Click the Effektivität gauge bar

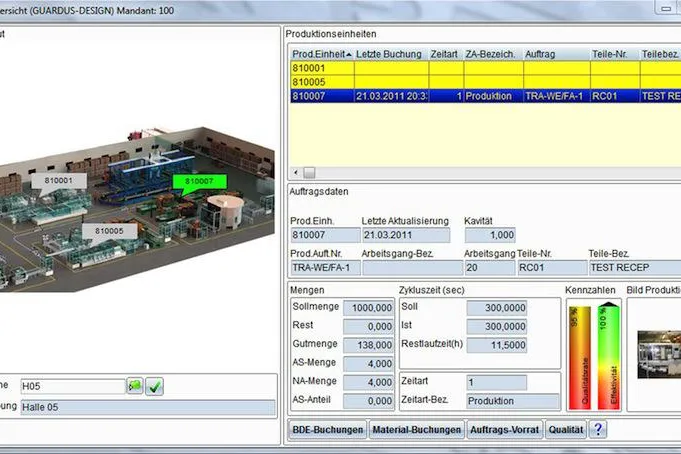click(x=608, y=356)
